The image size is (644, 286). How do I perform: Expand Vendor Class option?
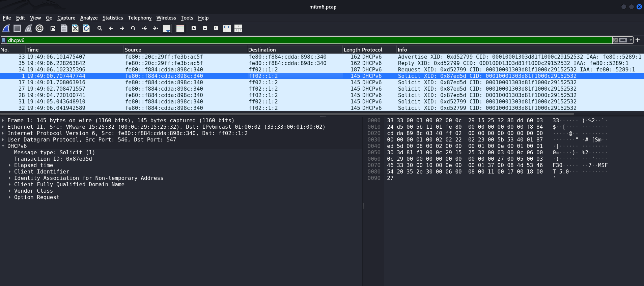9,191
